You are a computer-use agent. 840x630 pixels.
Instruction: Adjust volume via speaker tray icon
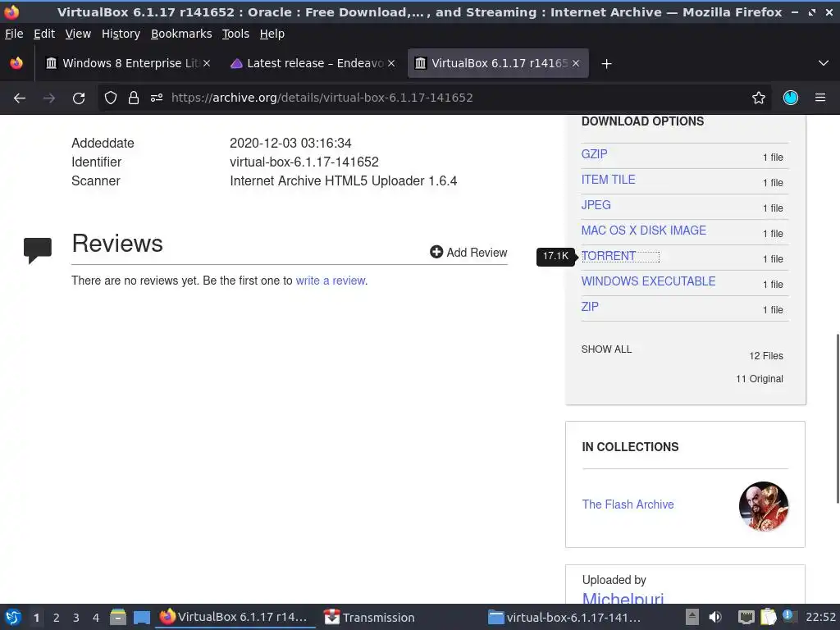point(715,617)
